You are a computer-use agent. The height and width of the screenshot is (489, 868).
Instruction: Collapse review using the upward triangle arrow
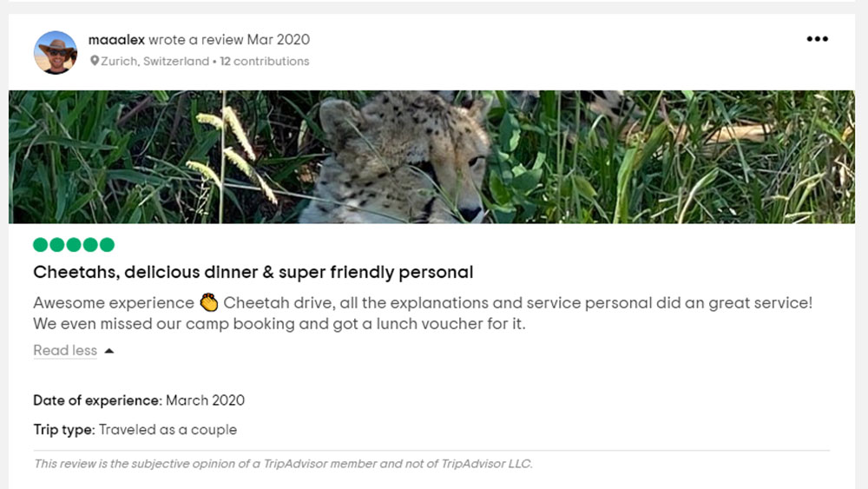point(109,351)
